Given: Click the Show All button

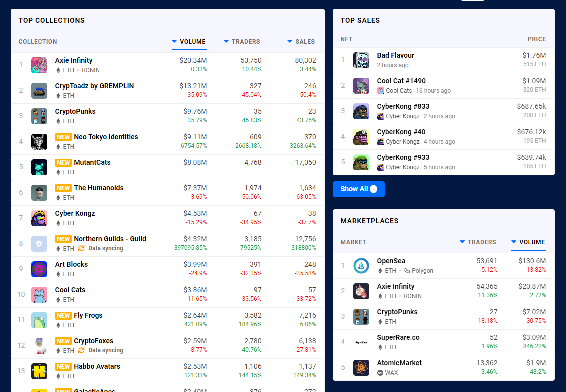Looking at the screenshot, I should pyautogui.click(x=358, y=189).
